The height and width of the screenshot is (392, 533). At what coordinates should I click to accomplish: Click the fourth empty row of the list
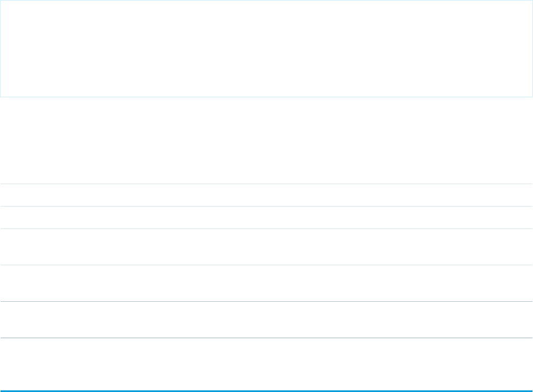266,283
